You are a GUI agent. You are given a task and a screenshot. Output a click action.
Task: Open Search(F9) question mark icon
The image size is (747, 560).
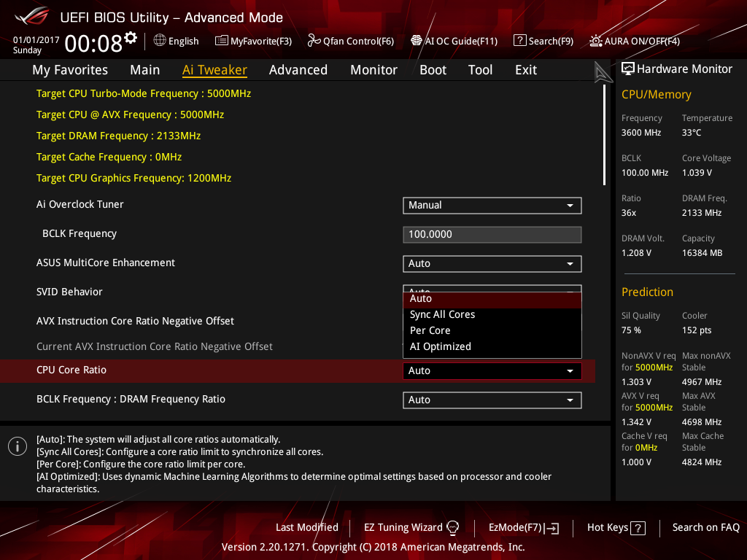tap(519, 41)
